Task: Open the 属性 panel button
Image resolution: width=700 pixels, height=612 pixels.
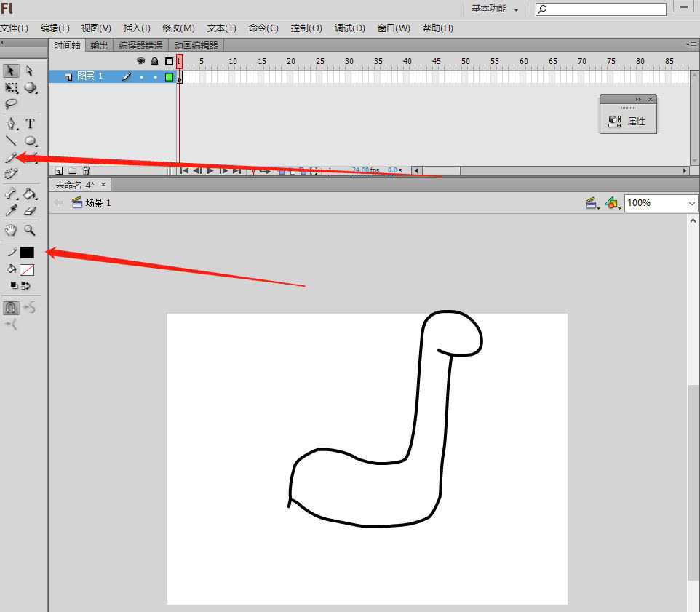Action: click(x=628, y=121)
